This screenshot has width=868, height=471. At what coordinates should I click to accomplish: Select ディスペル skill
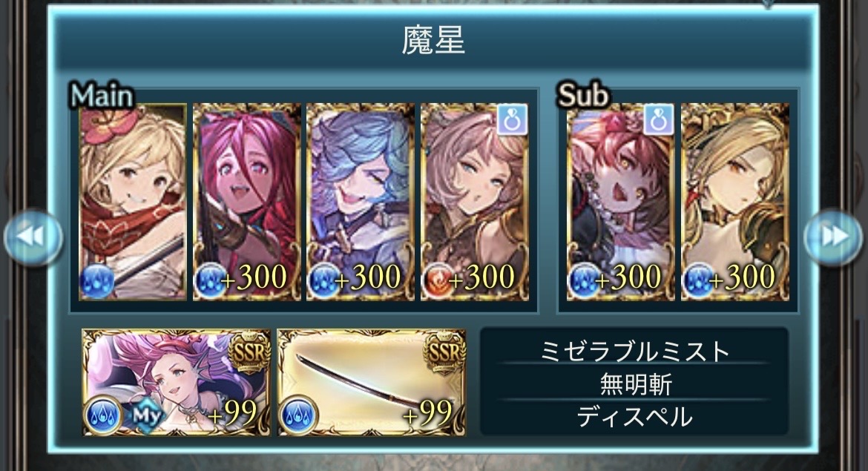(x=634, y=416)
